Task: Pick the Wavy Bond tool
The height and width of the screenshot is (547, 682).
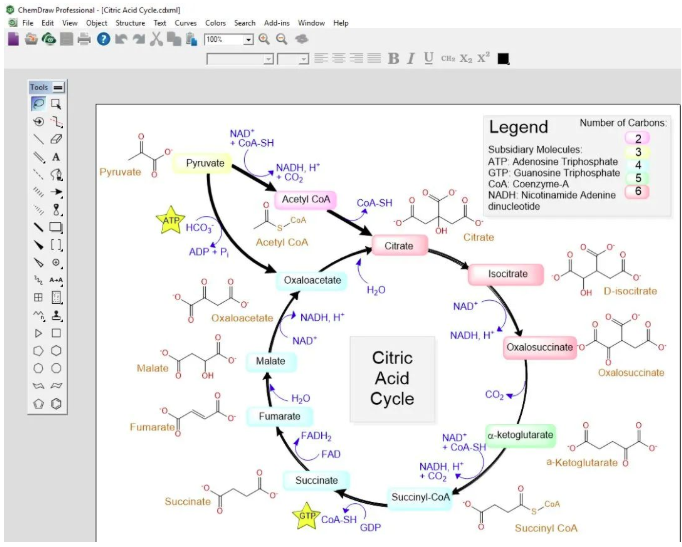Action: coord(38,280)
